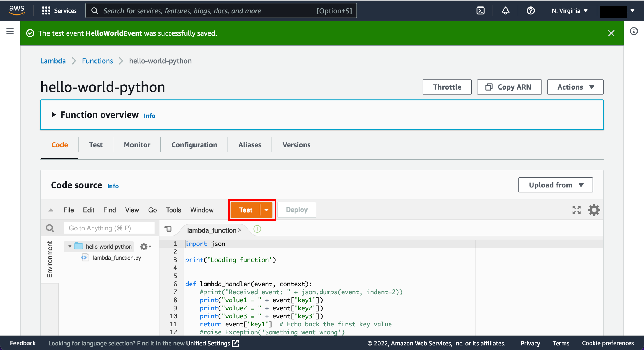The image size is (644, 350).
Task: Click the fullscreen expand icon in editor
Action: 577,210
